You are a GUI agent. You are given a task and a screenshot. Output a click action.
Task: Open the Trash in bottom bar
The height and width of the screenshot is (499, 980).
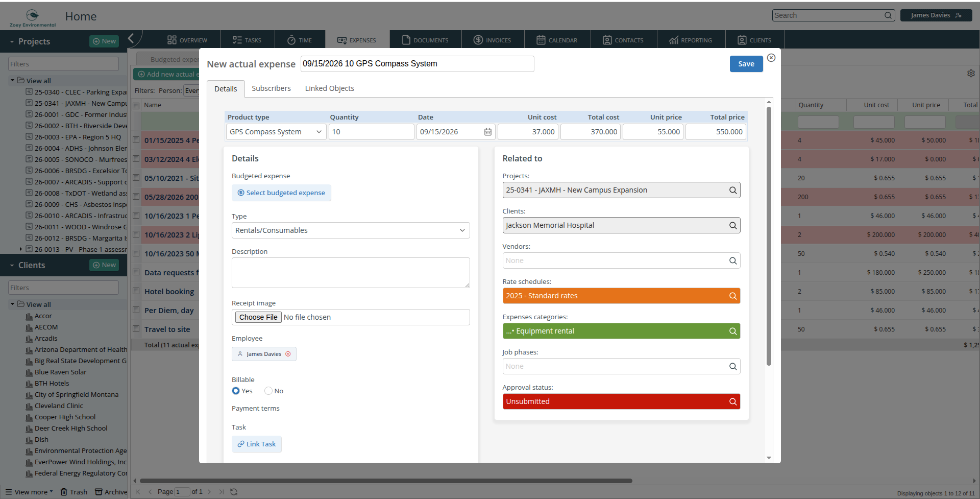coord(74,492)
